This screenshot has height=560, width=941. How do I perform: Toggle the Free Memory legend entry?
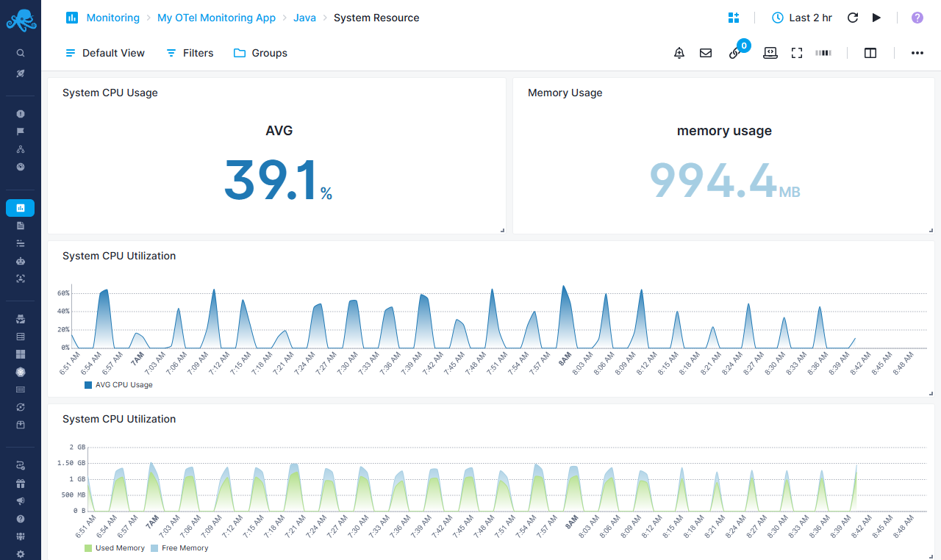tap(179, 548)
